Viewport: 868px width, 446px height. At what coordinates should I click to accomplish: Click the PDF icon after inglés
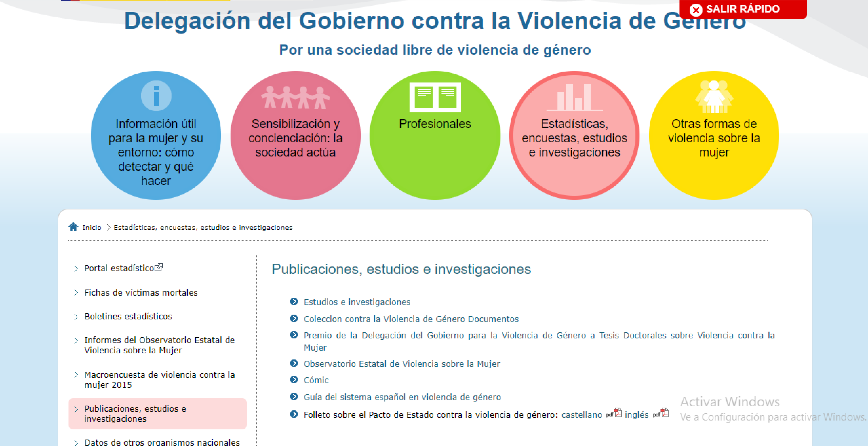[660, 413]
